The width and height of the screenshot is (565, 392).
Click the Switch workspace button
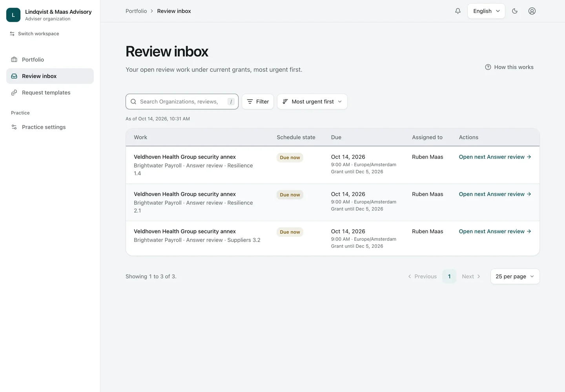point(35,34)
